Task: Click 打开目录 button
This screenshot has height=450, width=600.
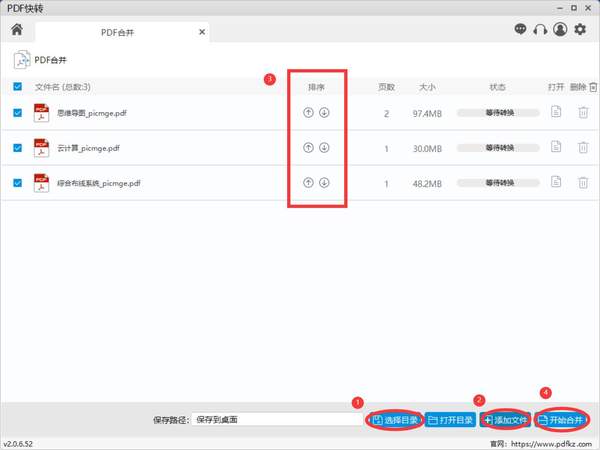Action: 450,420
